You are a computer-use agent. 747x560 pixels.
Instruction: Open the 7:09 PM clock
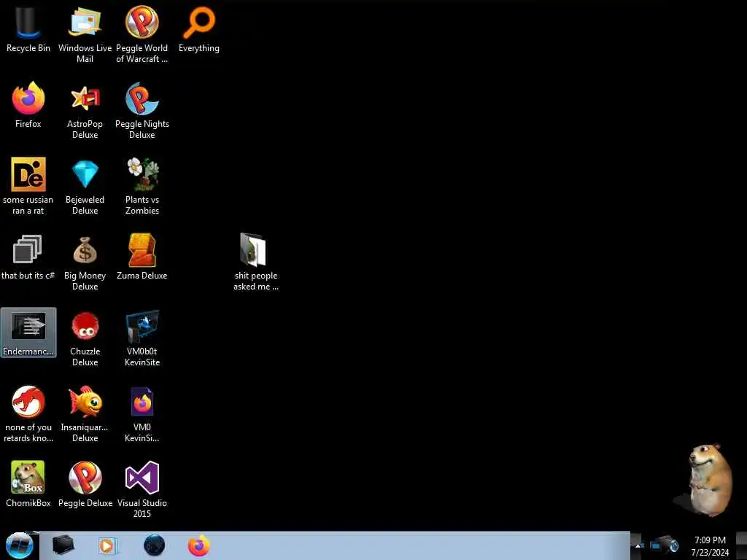(x=710, y=546)
